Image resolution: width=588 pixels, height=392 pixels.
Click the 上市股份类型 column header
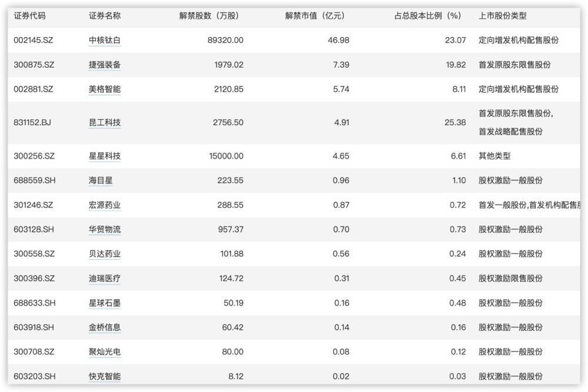pyautogui.click(x=503, y=16)
